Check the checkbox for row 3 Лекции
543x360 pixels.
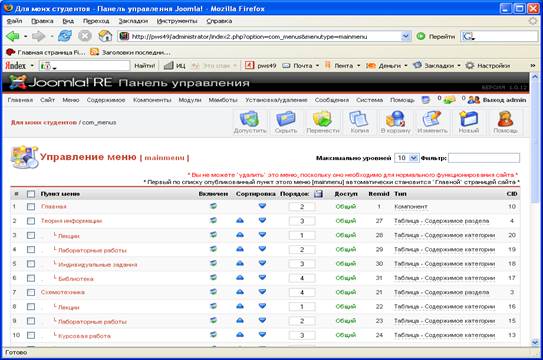click(31, 235)
